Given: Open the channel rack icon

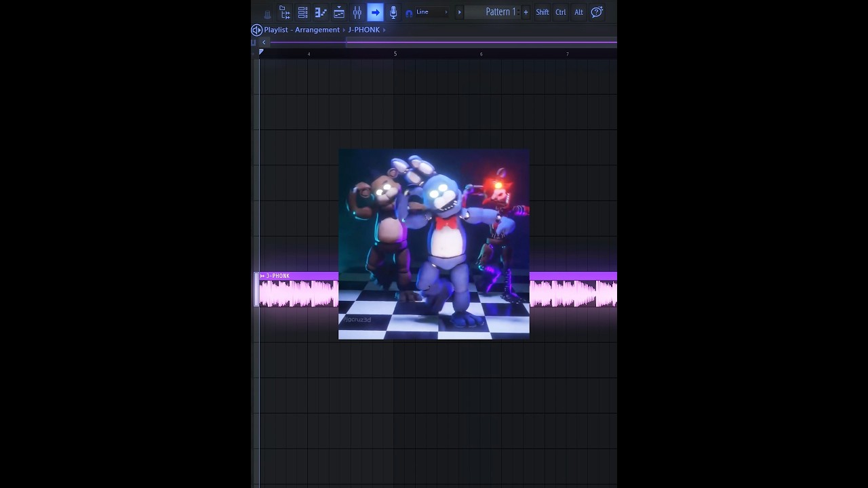Looking at the screenshot, I should coord(339,12).
